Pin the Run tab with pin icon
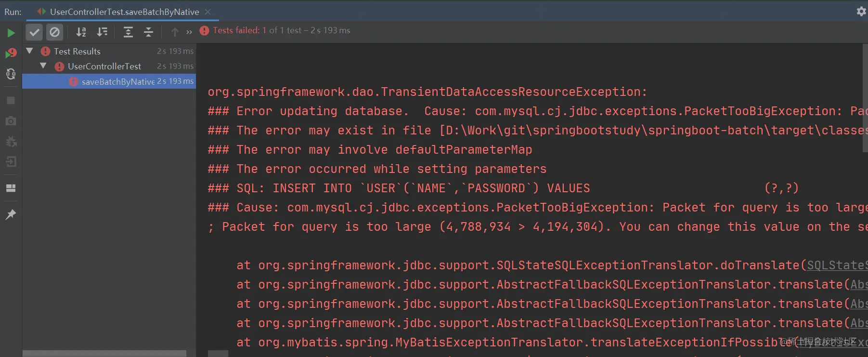This screenshot has width=868, height=357. pos(11,214)
